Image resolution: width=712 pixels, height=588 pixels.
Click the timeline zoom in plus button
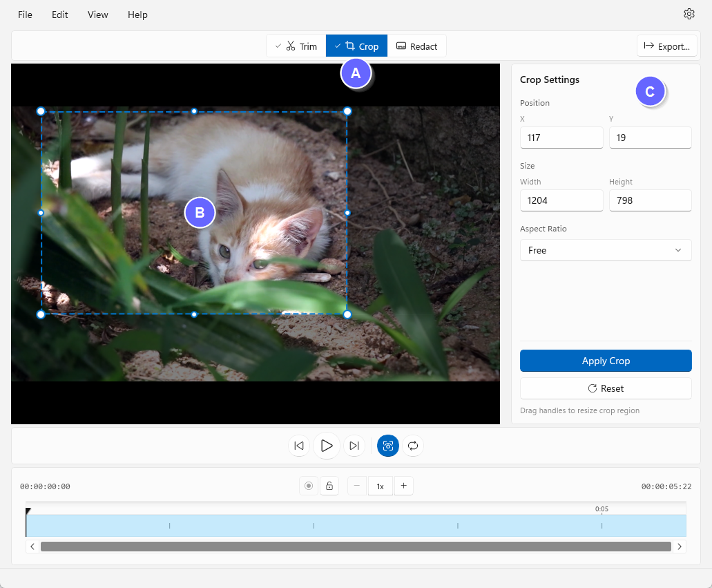click(403, 486)
